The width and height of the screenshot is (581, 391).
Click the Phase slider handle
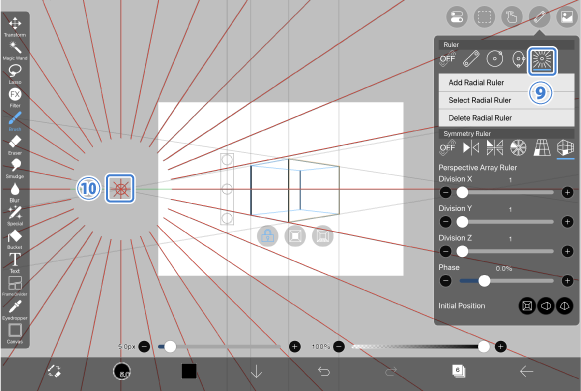(x=484, y=281)
